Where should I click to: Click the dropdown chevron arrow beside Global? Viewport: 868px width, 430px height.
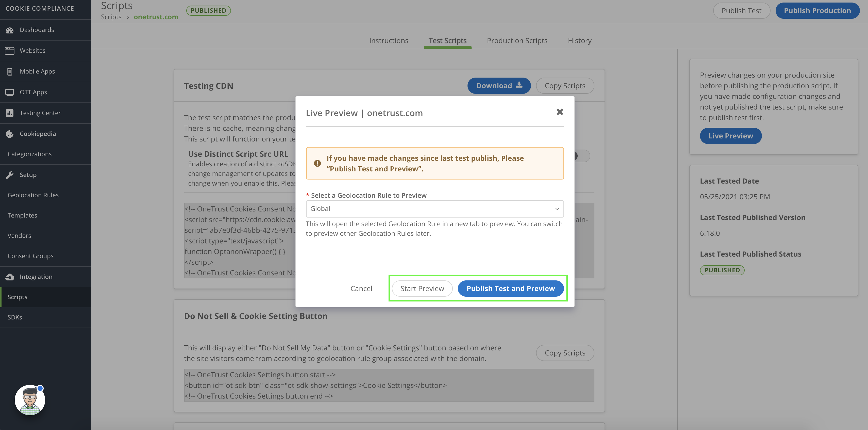pyautogui.click(x=557, y=209)
